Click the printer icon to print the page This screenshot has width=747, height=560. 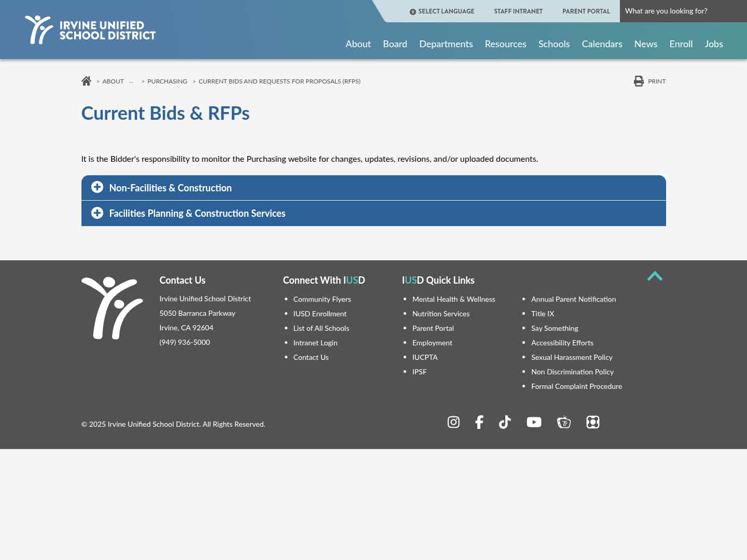(x=639, y=81)
